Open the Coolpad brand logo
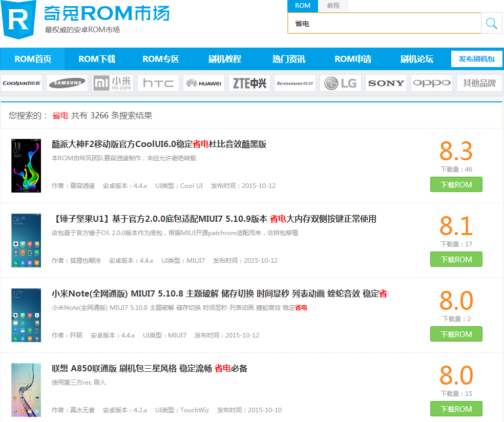This screenshot has width=504, height=422. (x=22, y=83)
